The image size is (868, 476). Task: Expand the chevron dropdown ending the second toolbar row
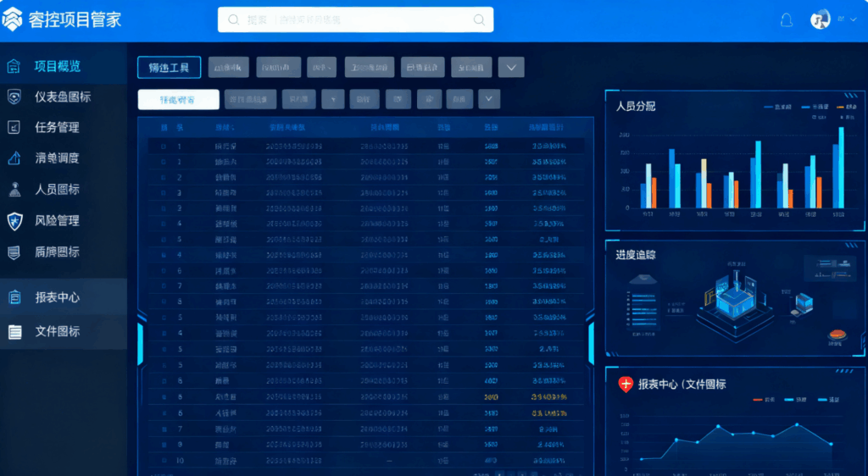coord(489,99)
